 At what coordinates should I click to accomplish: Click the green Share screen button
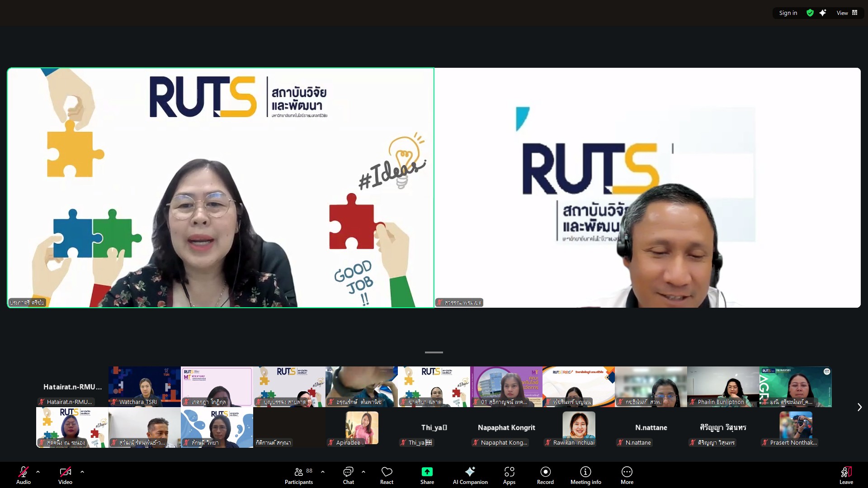point(427,475)
